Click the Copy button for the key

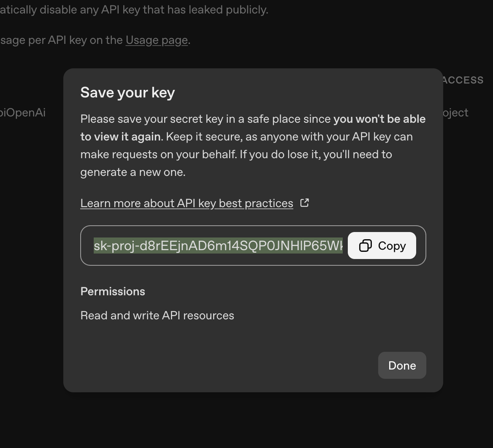(x=382, y=246)
